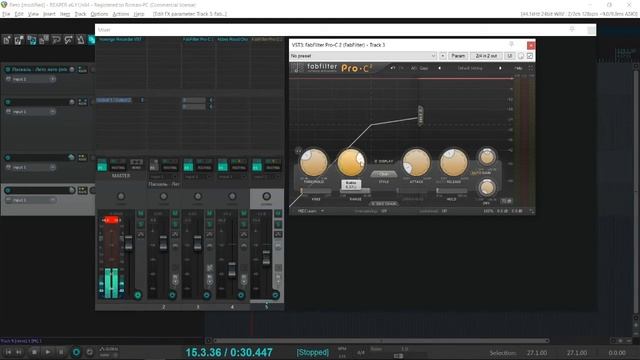The height and width of the screenshot is (360, 640).
Task: Click the New project toolbar icon
Action: click(7, 40)
